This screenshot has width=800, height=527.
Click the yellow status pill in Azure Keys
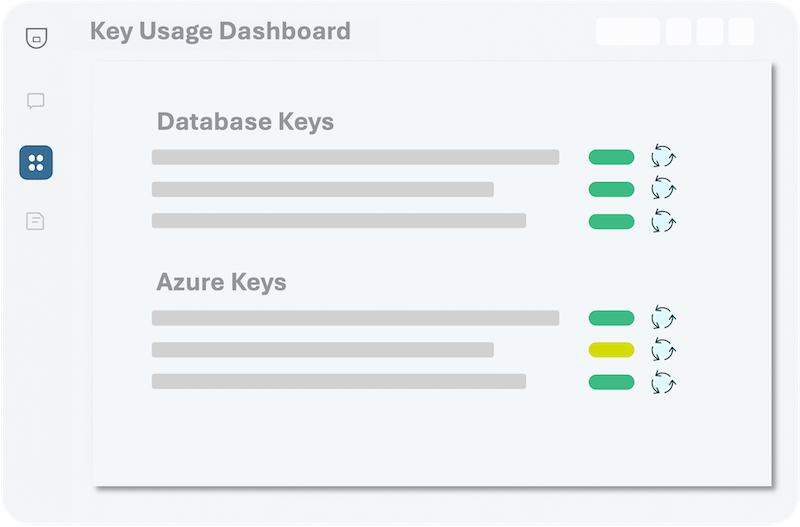pyautogui.click(x=611, y=350)
